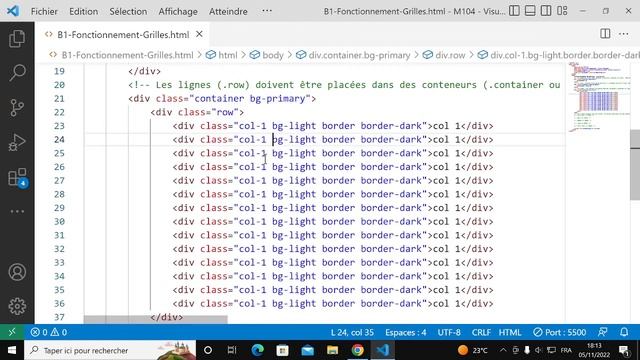Click the comment text on line 20
Viewport: 640px width, 360px height.
coord(344,85)
